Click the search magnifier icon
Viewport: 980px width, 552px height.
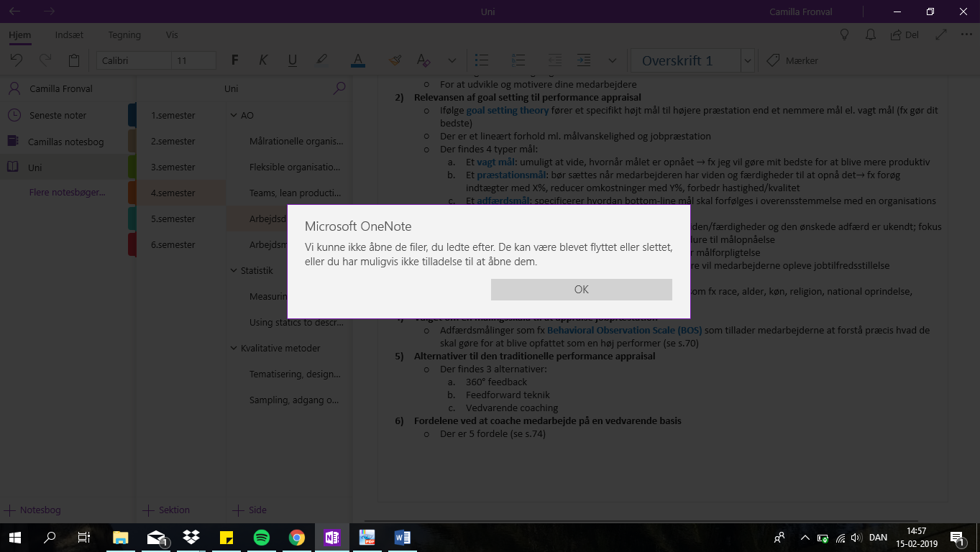[x=339, y=88]
